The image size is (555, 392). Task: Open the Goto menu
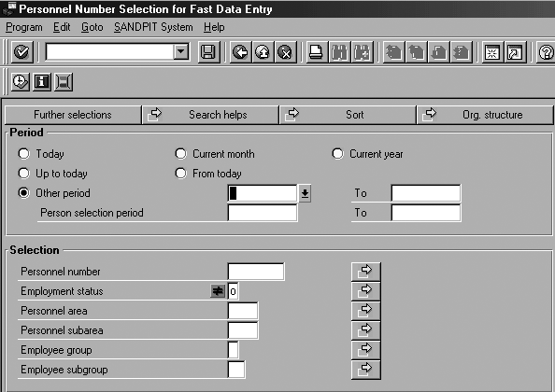point(92,27)
